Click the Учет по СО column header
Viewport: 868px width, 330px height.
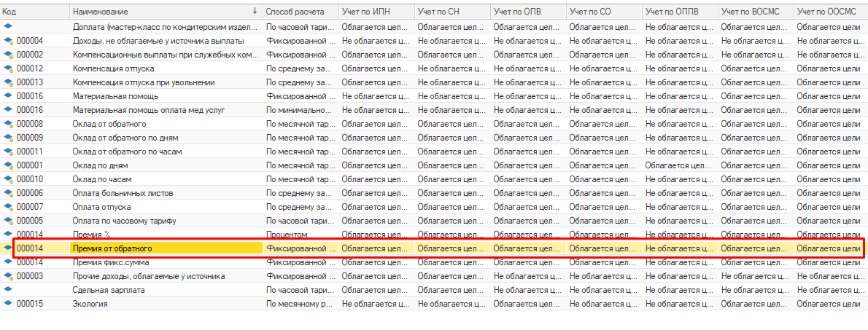(605, 11)
